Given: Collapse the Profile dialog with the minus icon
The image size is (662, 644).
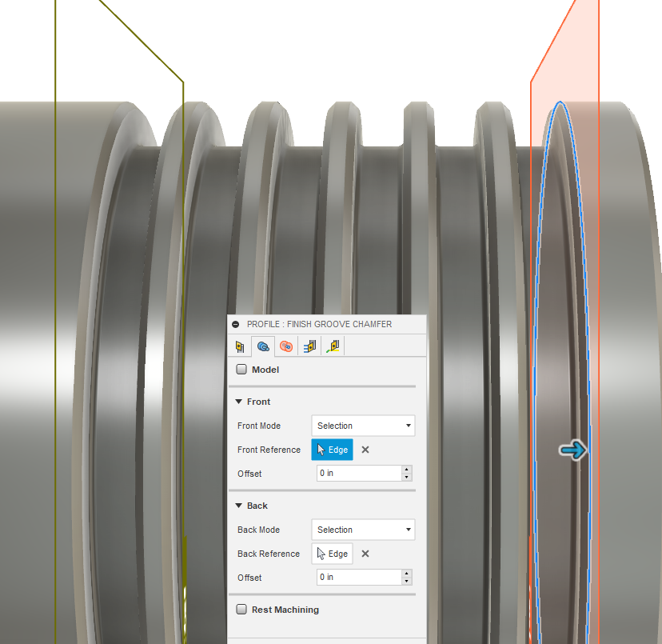Looking at the screenshot, I should coord(236,325).
